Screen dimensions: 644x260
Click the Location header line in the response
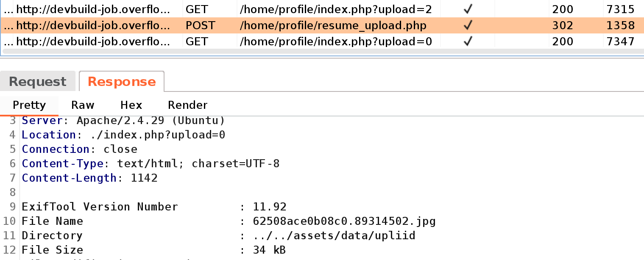(x=123, y=135)
